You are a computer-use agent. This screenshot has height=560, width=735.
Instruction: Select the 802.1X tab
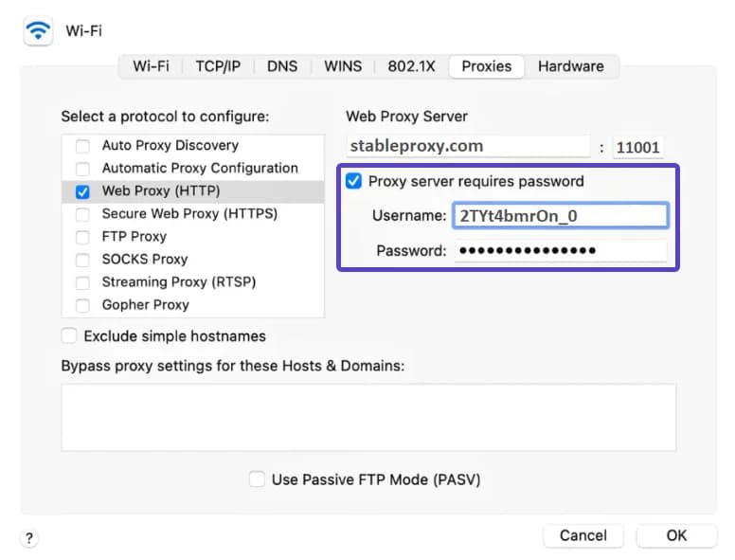pos(412,66)
